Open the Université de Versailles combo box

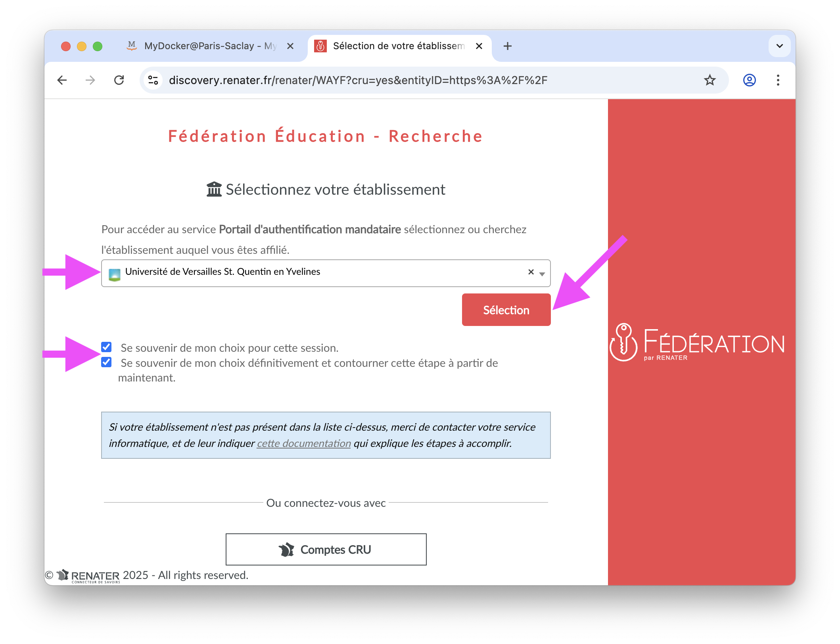tap(326, 273)
